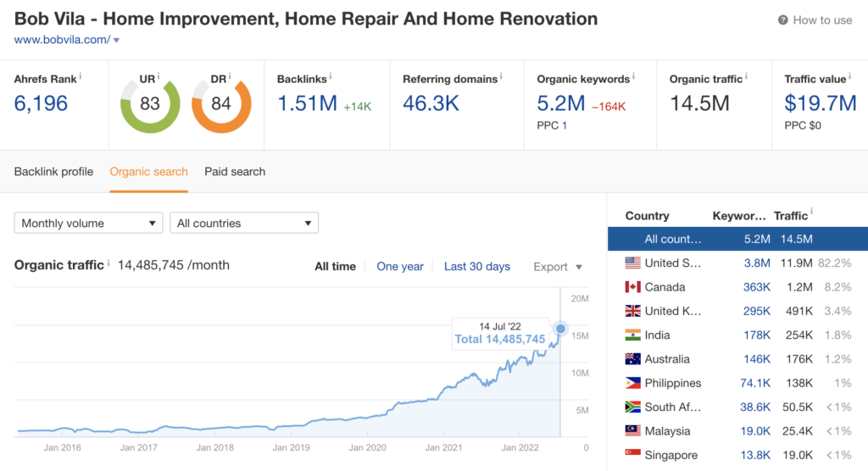Click the South Africa flag icon

tap(632, 407)
